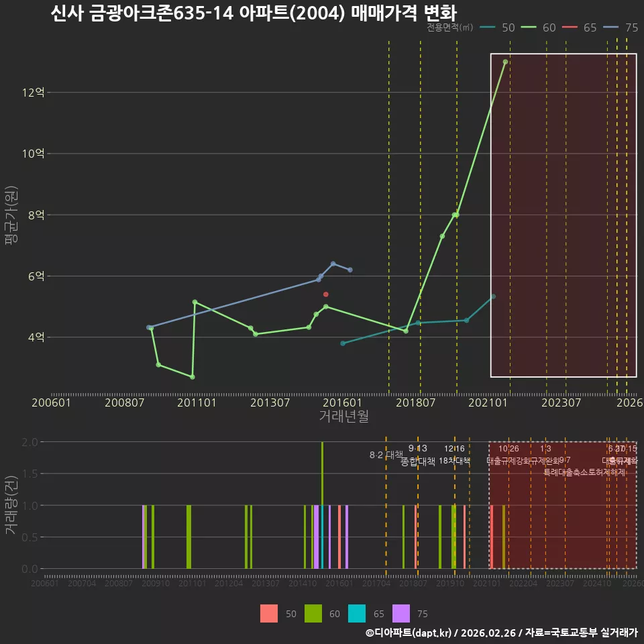Click the cyan 65 swatch in bottom legend

tap(357, 613)
